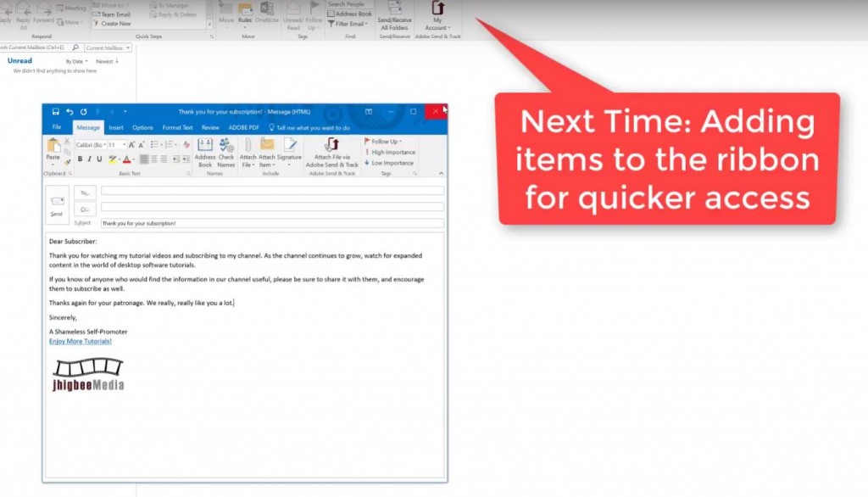This screenshot has width=868, height=497.
Task: Click Address Book in main ribbon Find group
Action: [349, 14]
